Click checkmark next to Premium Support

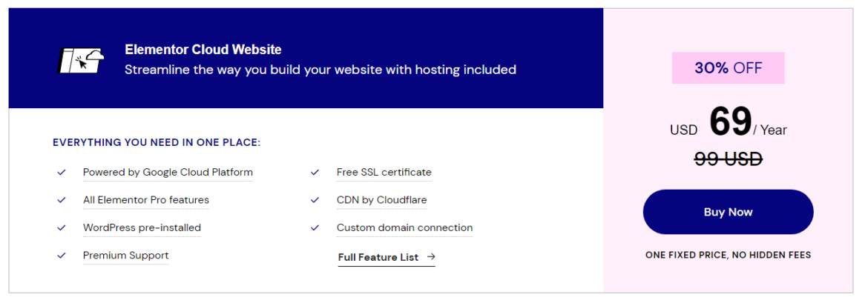coord(62,256)
